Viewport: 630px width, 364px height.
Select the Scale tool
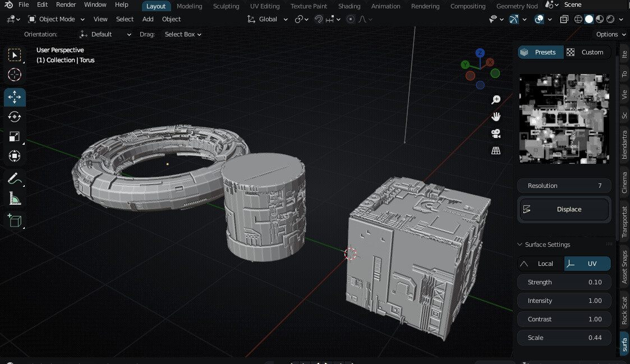coord(15,136)
